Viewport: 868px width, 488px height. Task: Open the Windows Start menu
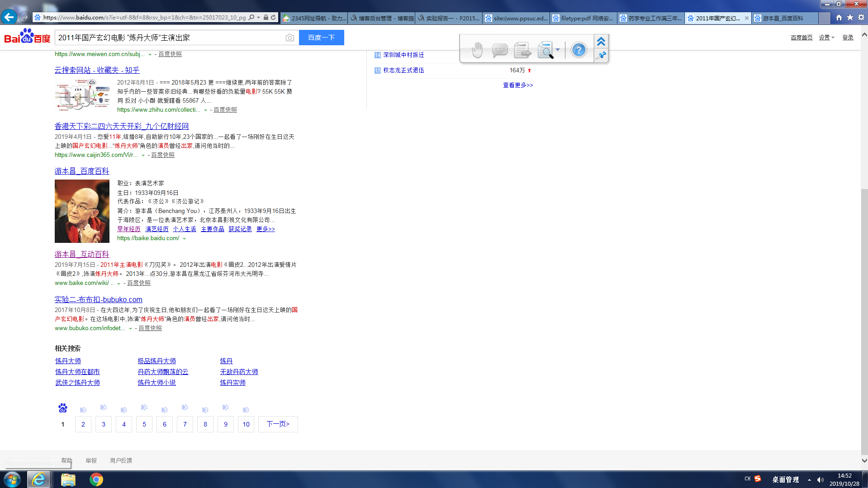tap(12, 479)
